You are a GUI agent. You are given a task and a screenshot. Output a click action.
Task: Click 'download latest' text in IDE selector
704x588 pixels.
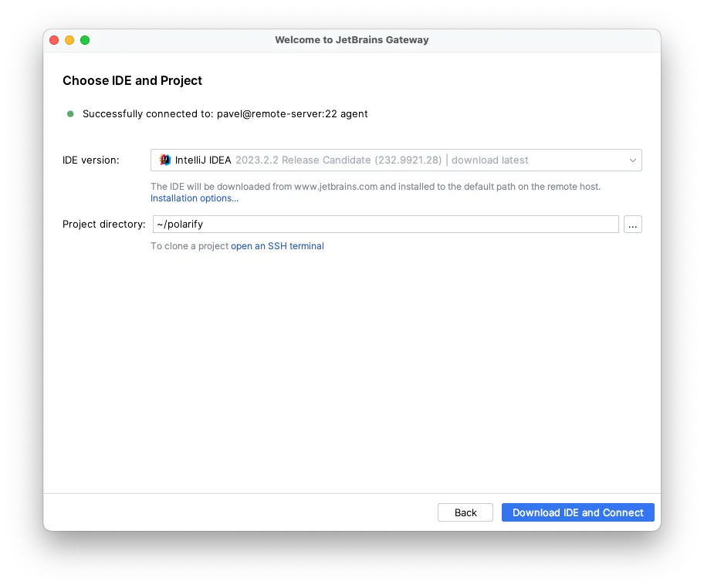pos(490,161)
